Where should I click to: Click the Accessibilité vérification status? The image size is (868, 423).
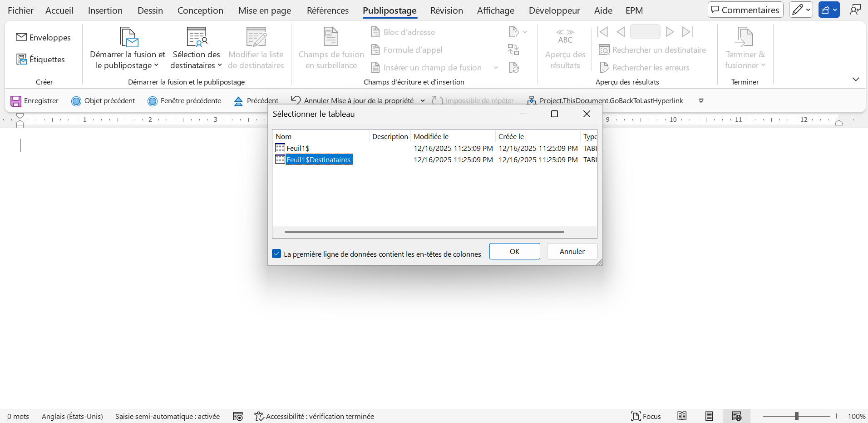tap(314, 416)
